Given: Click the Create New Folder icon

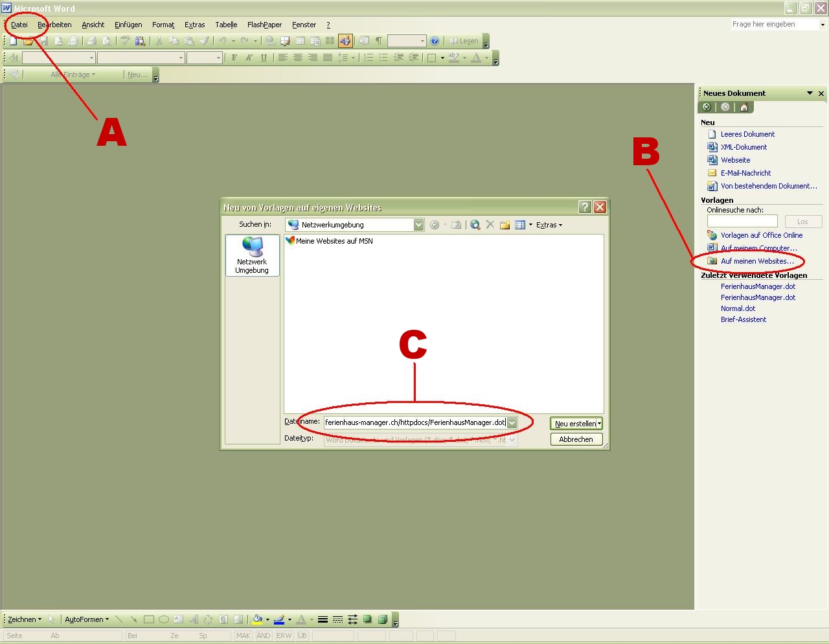Looking at the screenshot, I should 505,225.
